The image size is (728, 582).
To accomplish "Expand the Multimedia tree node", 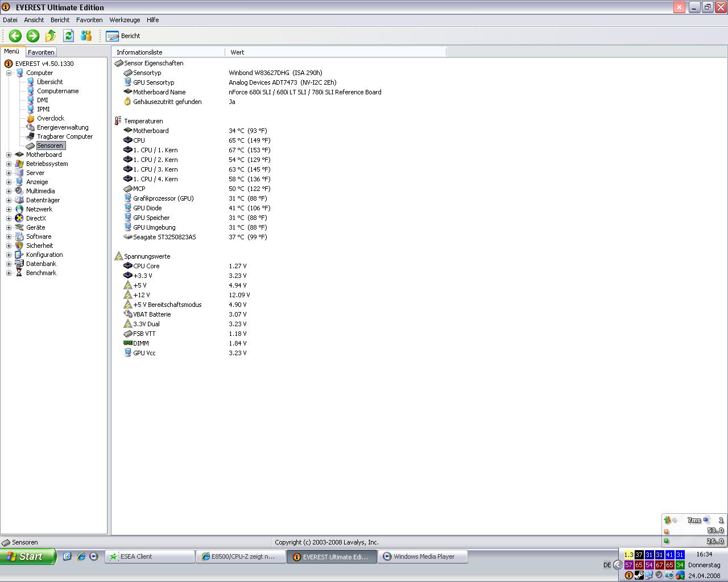I will pos(9,191).
